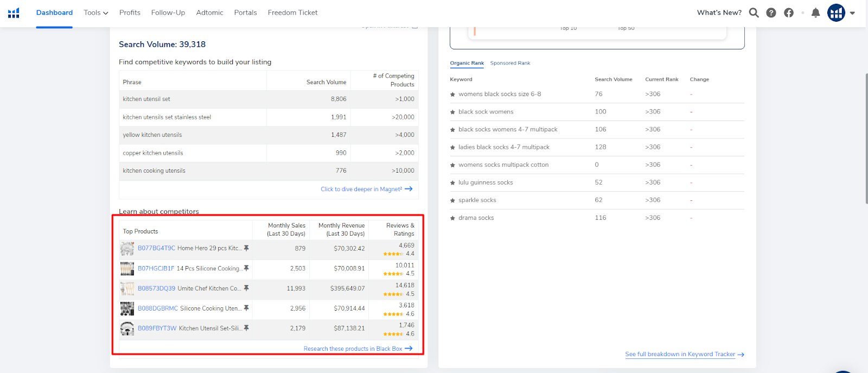
Task: Pin the 14 Pcs Silicone Cooking product
Action: pyautogui.click(x=246, y=268)
